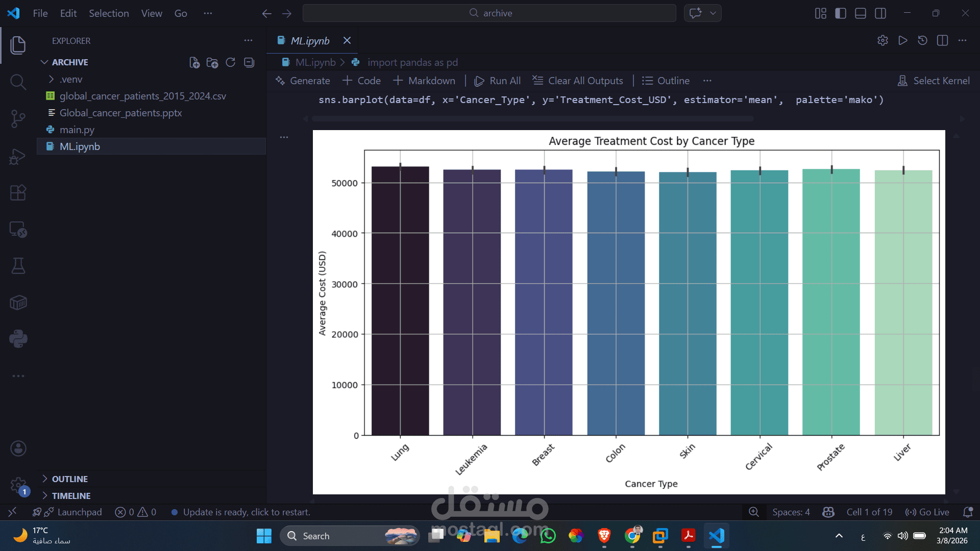Collapse all folders in Explorer

tap(249, 62)
